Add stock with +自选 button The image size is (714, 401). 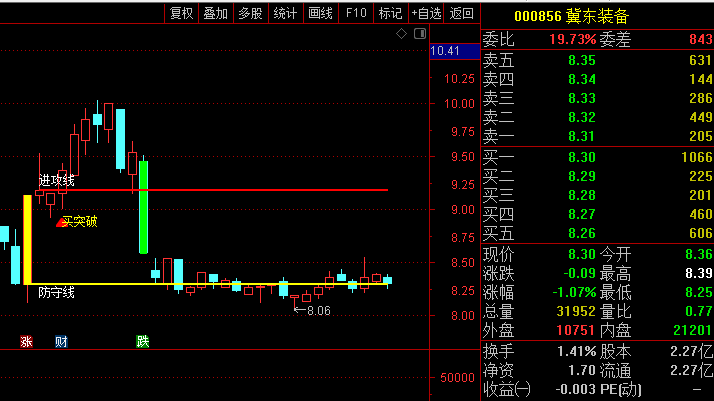[426, 13]
